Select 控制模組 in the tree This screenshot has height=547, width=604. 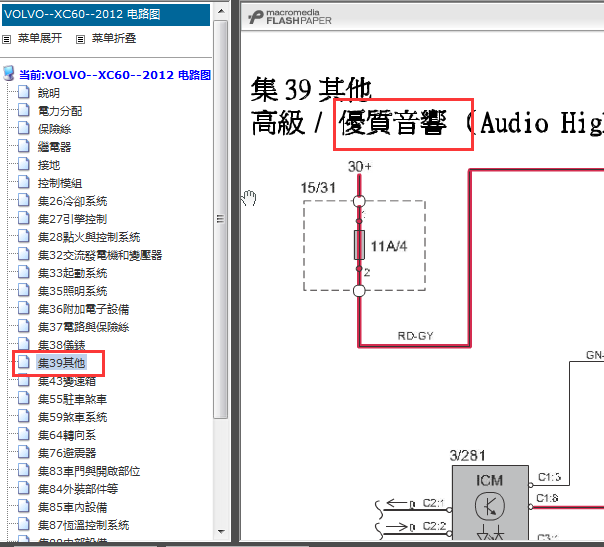(x=60, y=183)
